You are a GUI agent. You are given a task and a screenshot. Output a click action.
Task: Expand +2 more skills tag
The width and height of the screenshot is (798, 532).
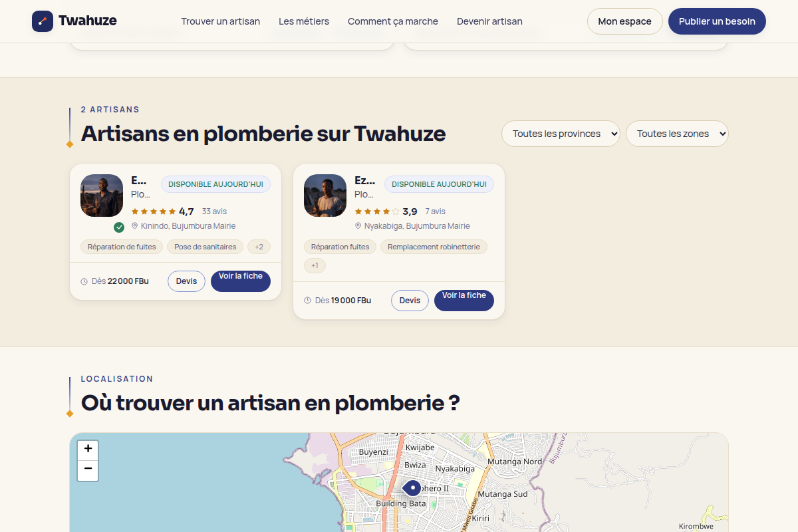(259, 247)
